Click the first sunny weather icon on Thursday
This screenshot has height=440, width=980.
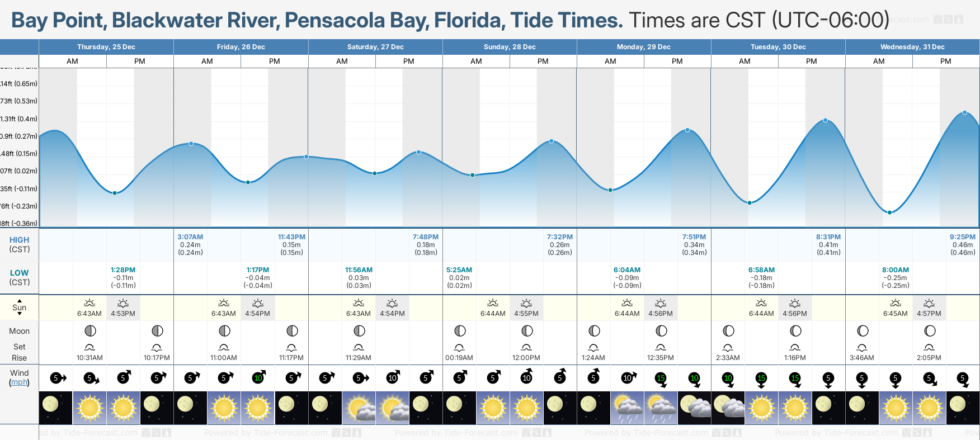coord(89,407)
